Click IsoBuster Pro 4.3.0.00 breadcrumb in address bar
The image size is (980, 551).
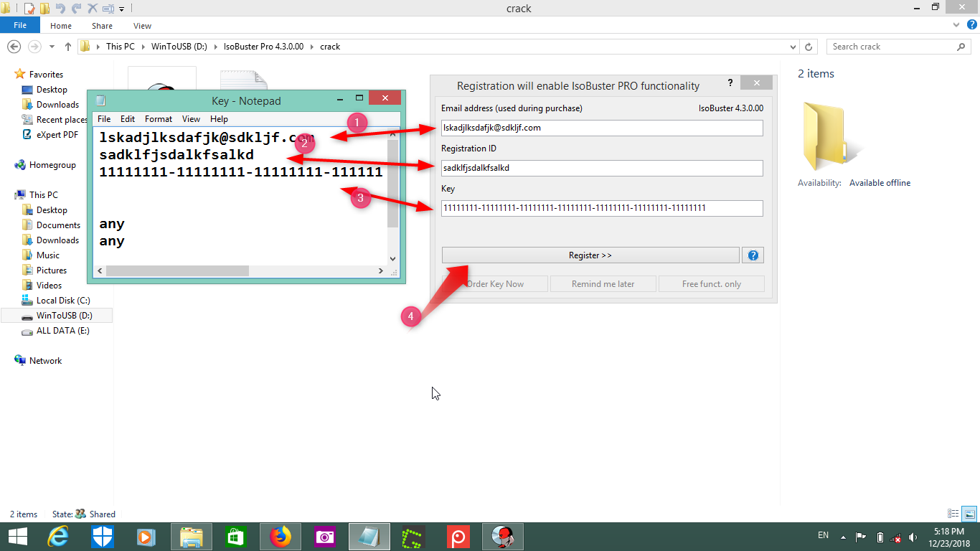tap(263, 47)
